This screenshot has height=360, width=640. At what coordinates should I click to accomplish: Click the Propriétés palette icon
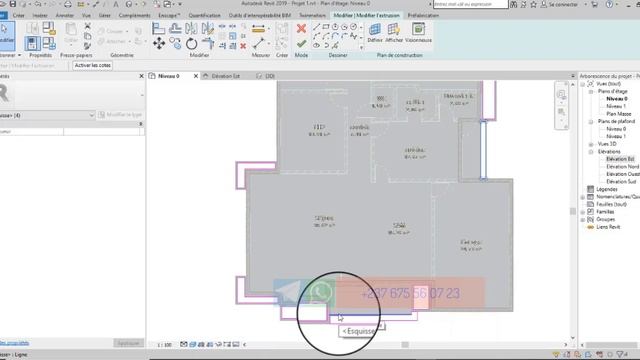(32, 43)
